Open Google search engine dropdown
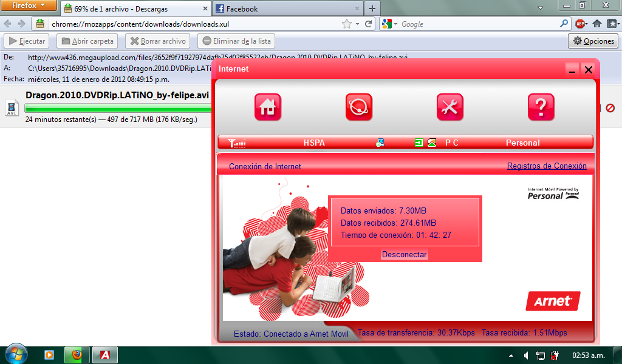Screen dimensions: 622x364 pos(395,24)
